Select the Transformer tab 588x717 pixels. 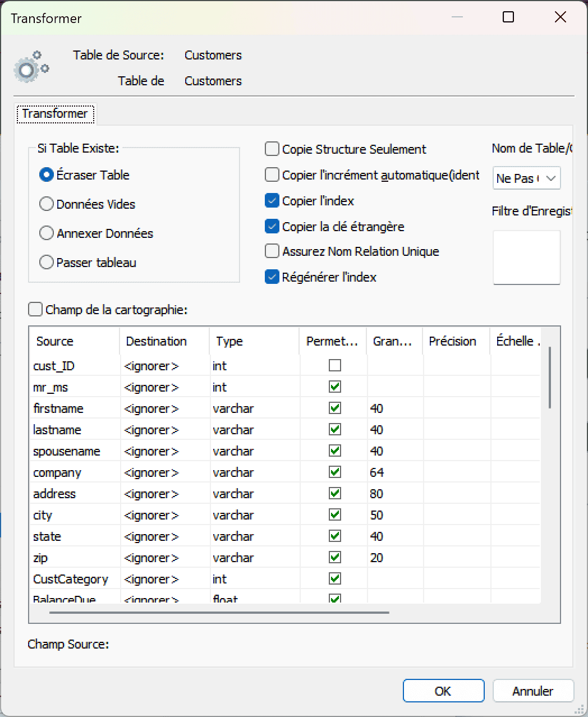click(x=55, y=113)
